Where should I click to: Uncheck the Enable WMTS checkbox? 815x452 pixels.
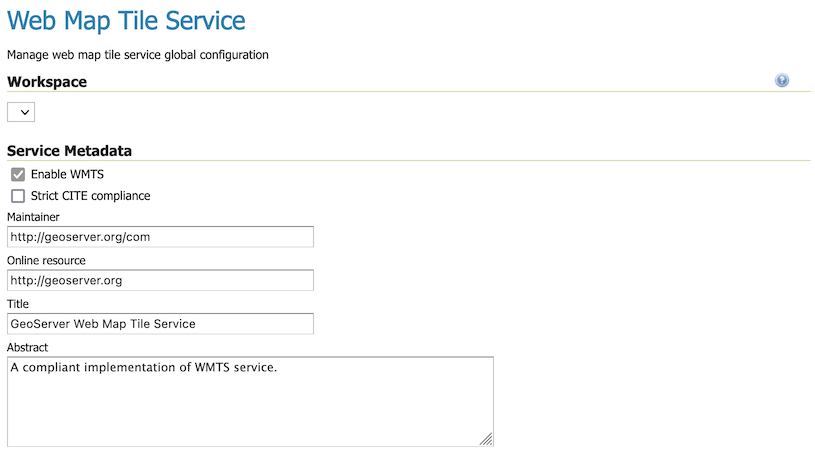[18, 174]
